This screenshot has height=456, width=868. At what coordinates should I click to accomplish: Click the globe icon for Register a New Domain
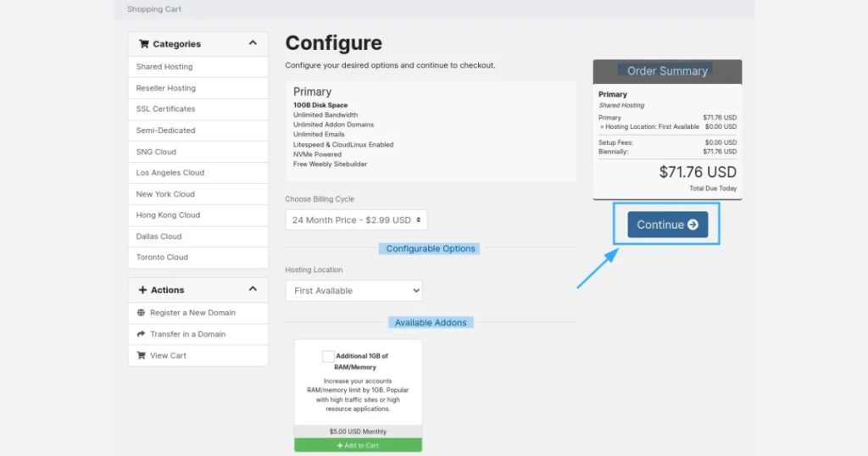click(x=142, y=313)
